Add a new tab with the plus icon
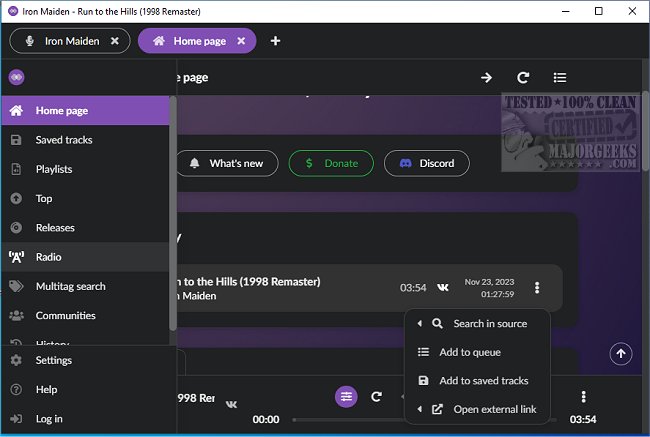The width and height of the screenshot is (650, 437). [275, 41]
